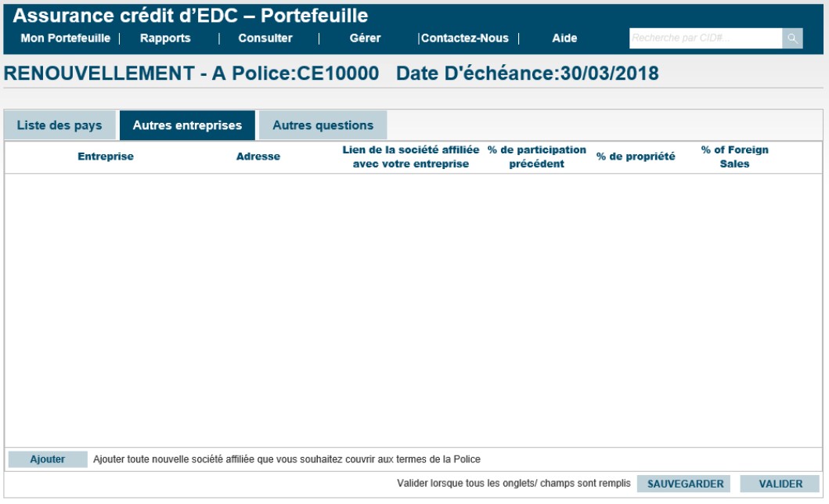Open the Mon Portefeuille menu
This screenshot has height=504, width=829.
click(66, 38)
